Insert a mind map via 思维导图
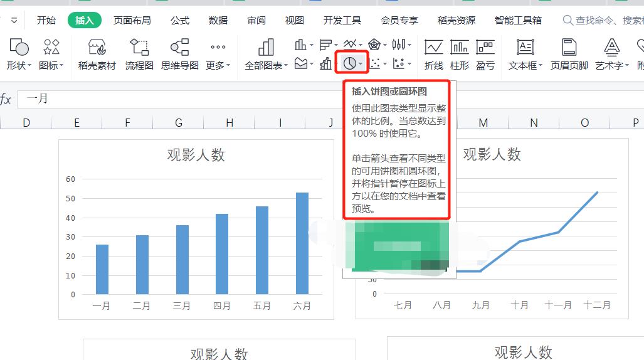The width and height of the screenshot is (644, 360). 180,47
